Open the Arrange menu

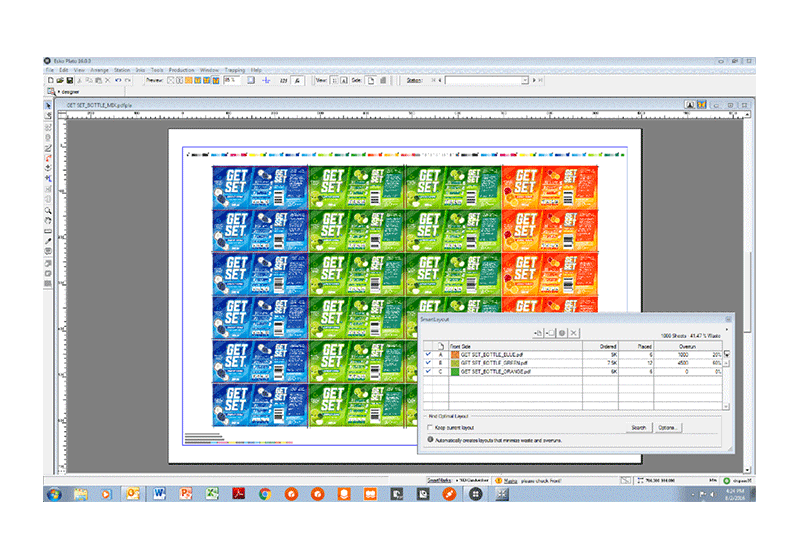[x=99, y=70]
